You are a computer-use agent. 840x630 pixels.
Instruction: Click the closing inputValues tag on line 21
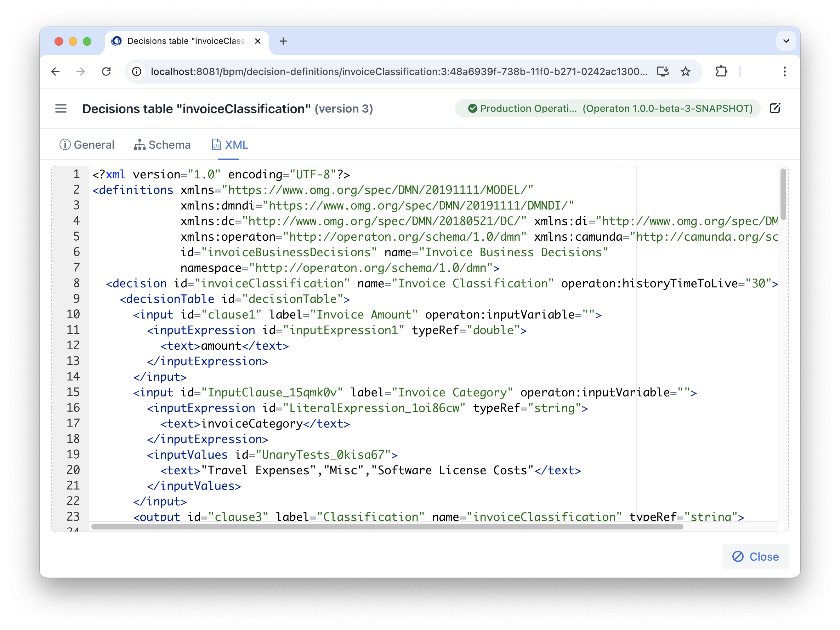point(194,485)
